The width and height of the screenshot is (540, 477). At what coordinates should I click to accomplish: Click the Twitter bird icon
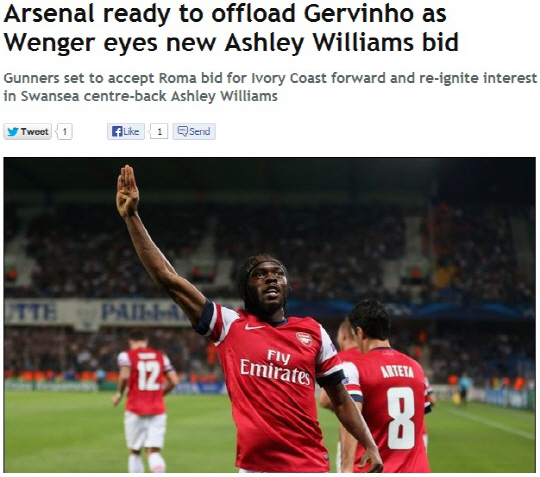click(13, 132)
